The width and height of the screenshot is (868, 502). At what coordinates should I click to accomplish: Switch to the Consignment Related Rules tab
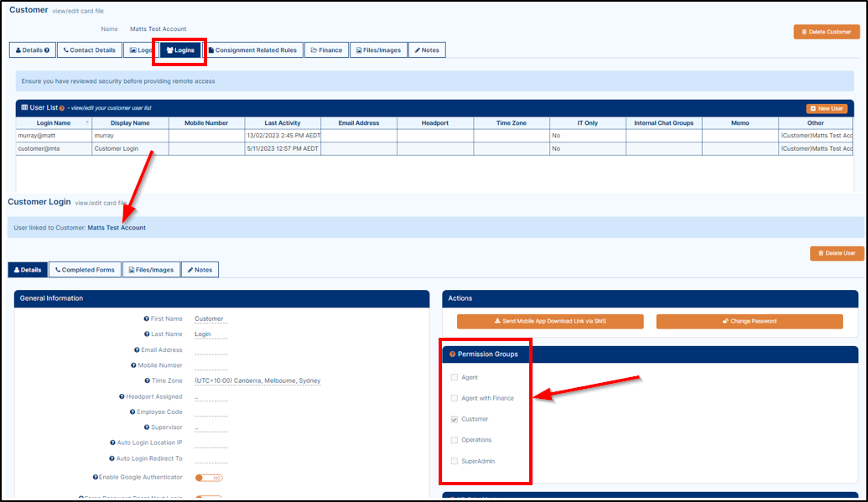click(x=252, y=50)
